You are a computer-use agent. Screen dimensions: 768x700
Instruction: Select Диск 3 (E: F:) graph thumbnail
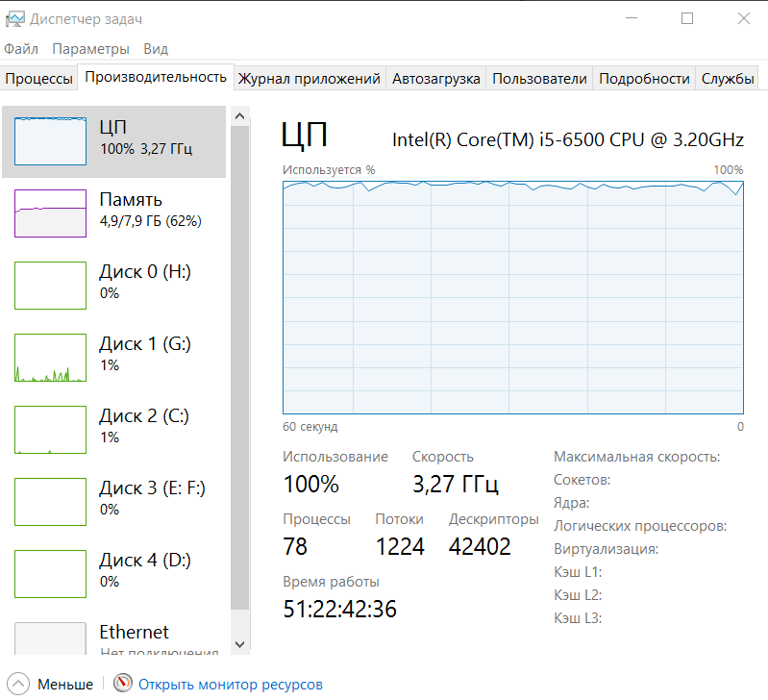click(50, 502)
